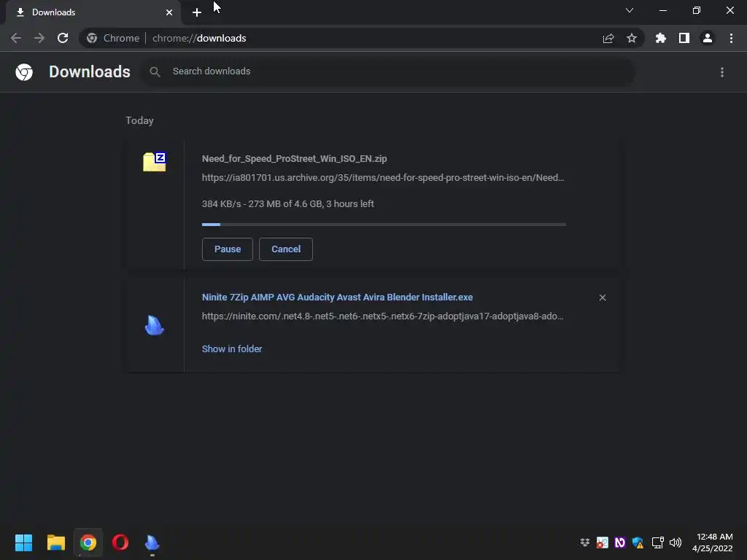Bookmark this tab with the star icon

(x=632, y=38)
